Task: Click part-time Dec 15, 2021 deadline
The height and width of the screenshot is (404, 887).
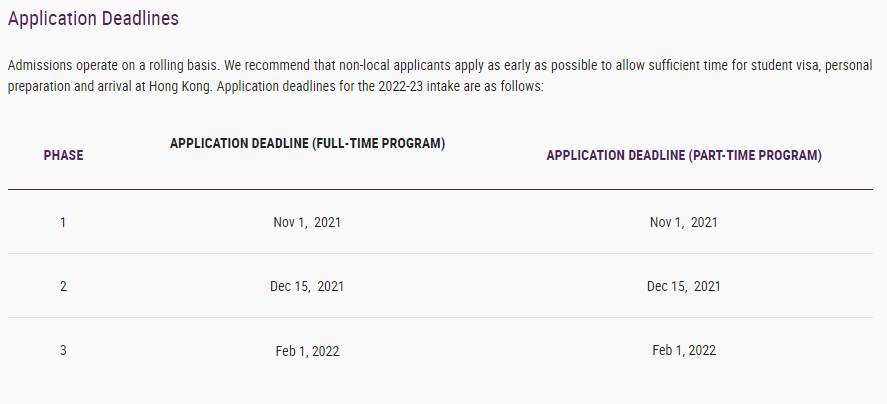Action: point(683,286)
